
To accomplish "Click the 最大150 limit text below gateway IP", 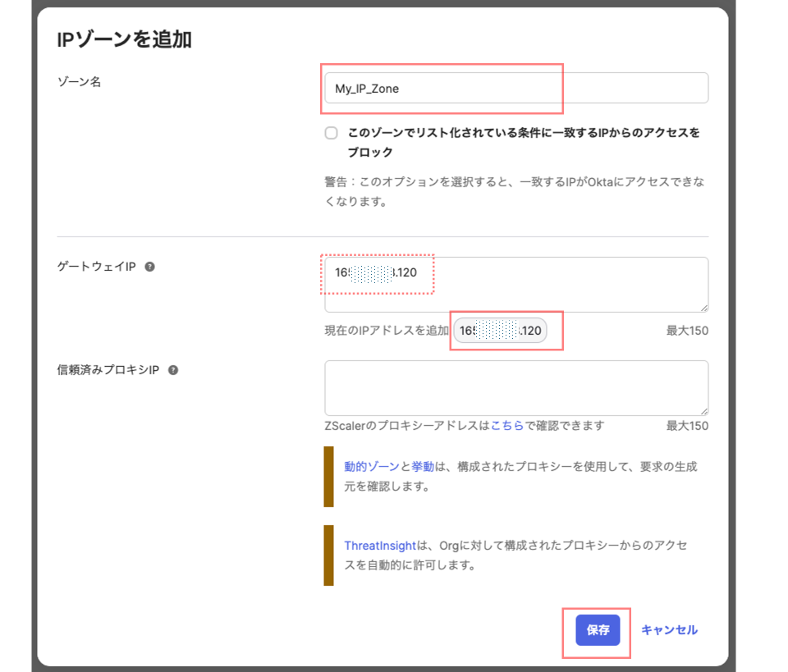I will (688, 330).
